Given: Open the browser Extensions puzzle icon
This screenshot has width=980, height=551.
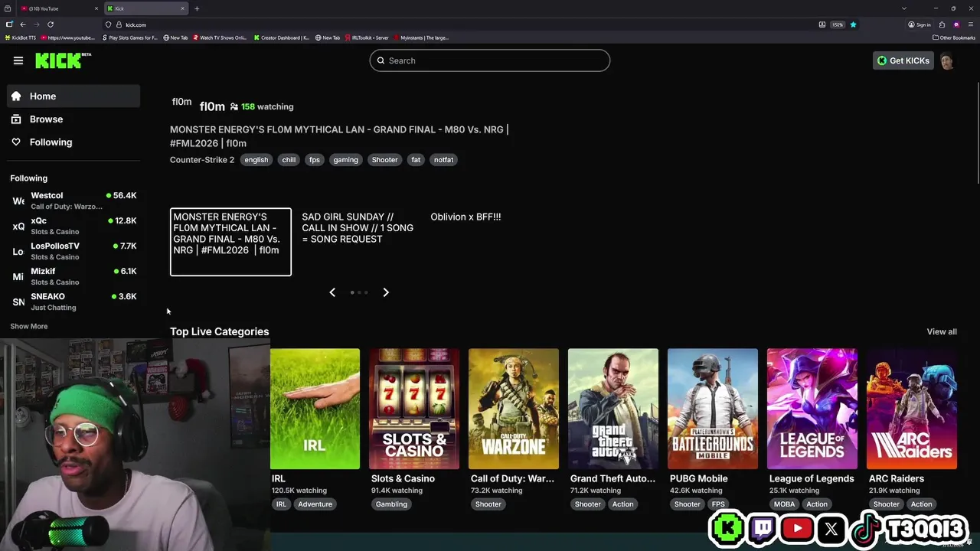Looking at the screenshot, I should [x=942, y=24].
